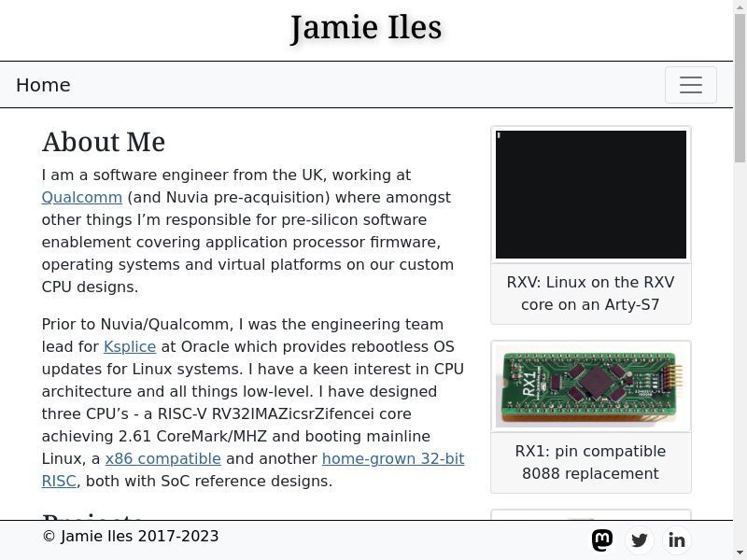
Task: Click the RXV Linux on Arty-S7 caption
Action: [x=591, y=293]
